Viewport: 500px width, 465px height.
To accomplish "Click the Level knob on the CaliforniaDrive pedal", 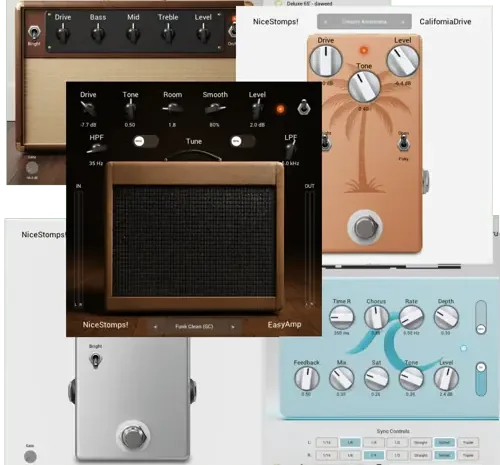I will [x=402, y=61].
